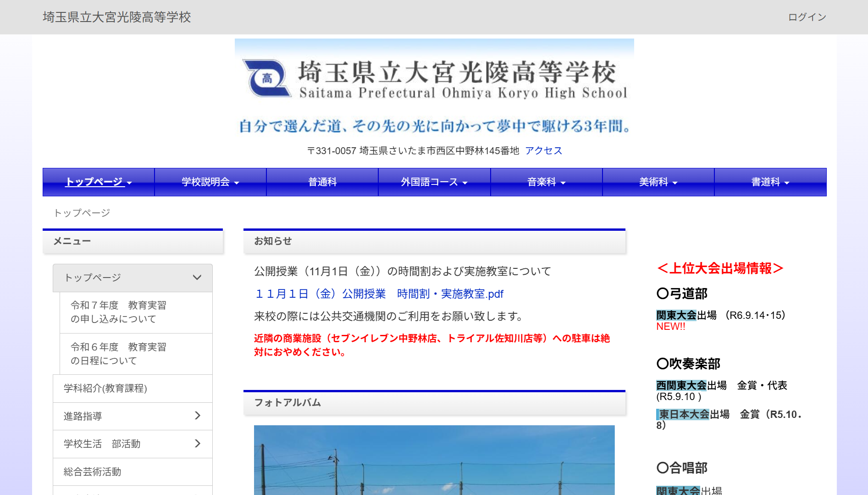Click the school banner image
The image size is (868, 495).
(434, 88)
